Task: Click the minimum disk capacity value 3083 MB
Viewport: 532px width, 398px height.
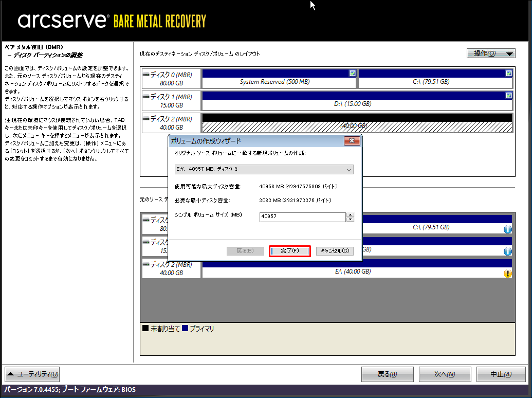Action: 295,200
